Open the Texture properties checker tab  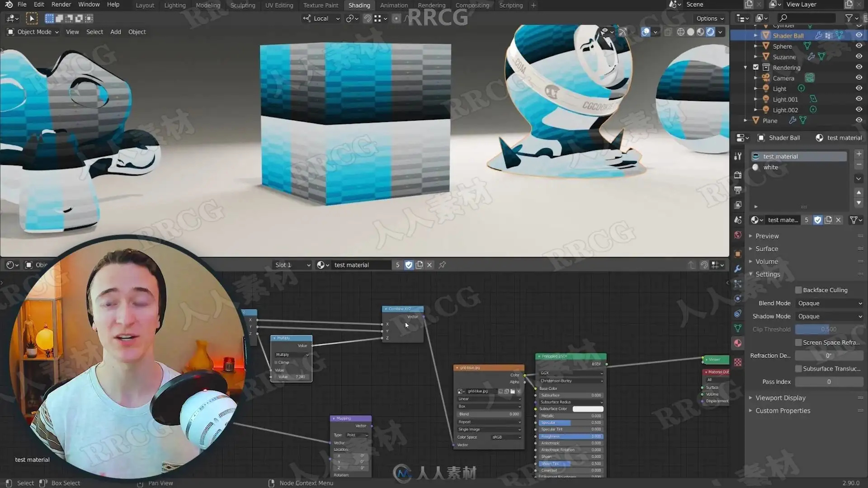(738, 362)
